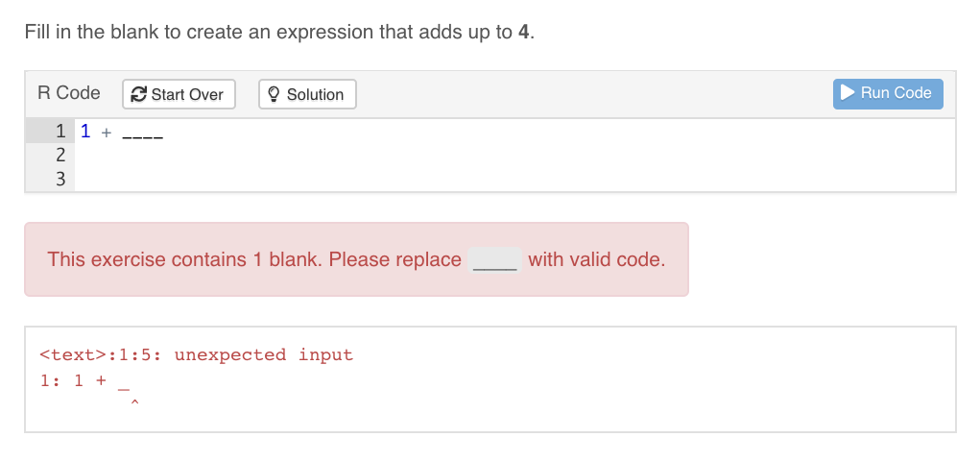Viewport: 980px width, 462px height.
Task: Click the gray blank placeholder in warning
Action: point(494,260)
